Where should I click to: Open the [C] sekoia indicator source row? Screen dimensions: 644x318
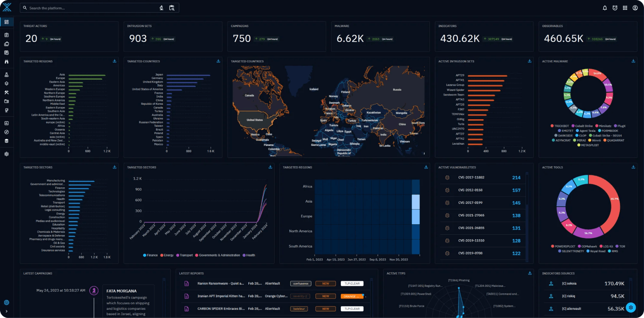point(586,284)
